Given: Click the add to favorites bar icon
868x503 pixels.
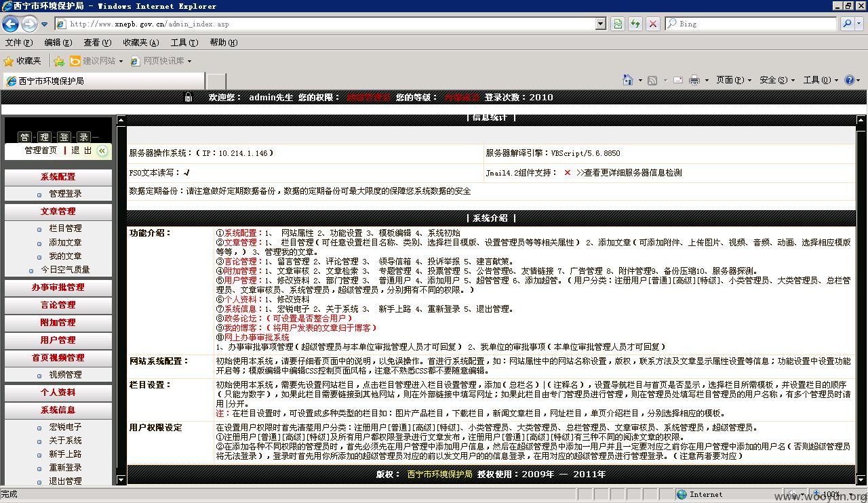Looking at the screenshot, I should click(x=59, y=61).
